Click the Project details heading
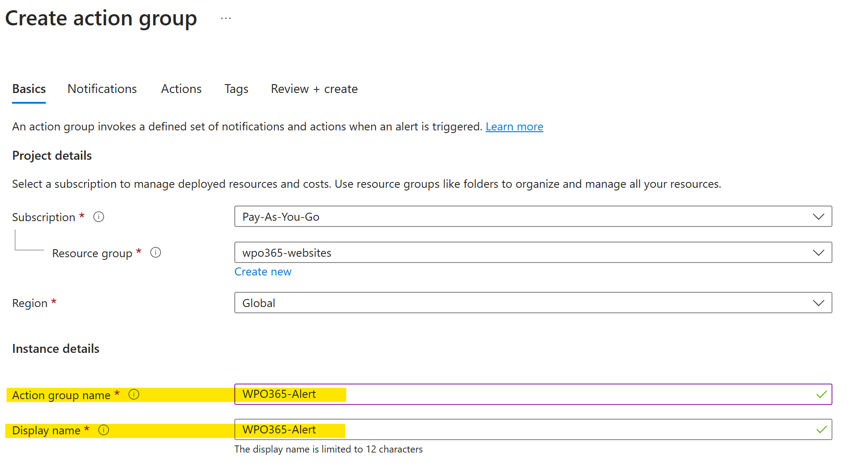The height and width of the screenshot is (469, 868). coord(52,156)
